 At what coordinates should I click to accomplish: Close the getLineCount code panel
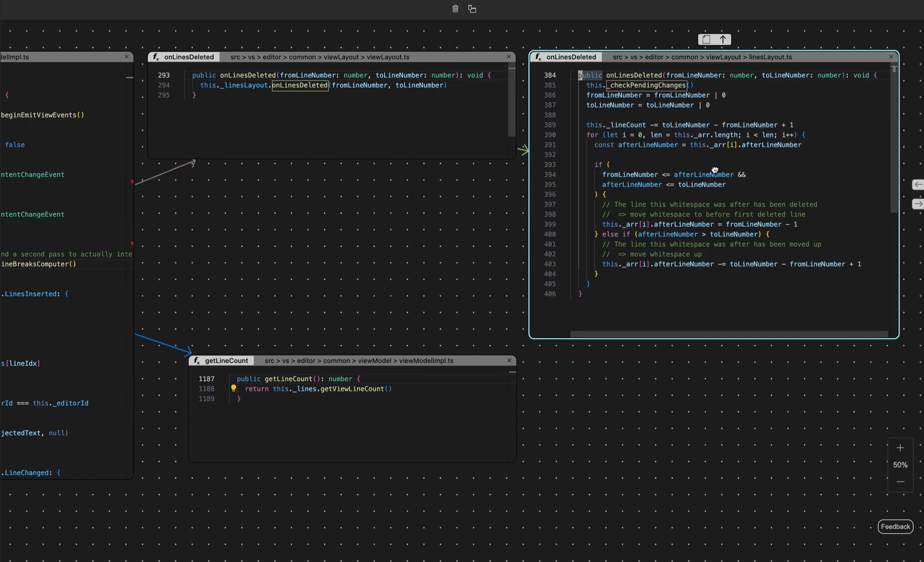509,360
